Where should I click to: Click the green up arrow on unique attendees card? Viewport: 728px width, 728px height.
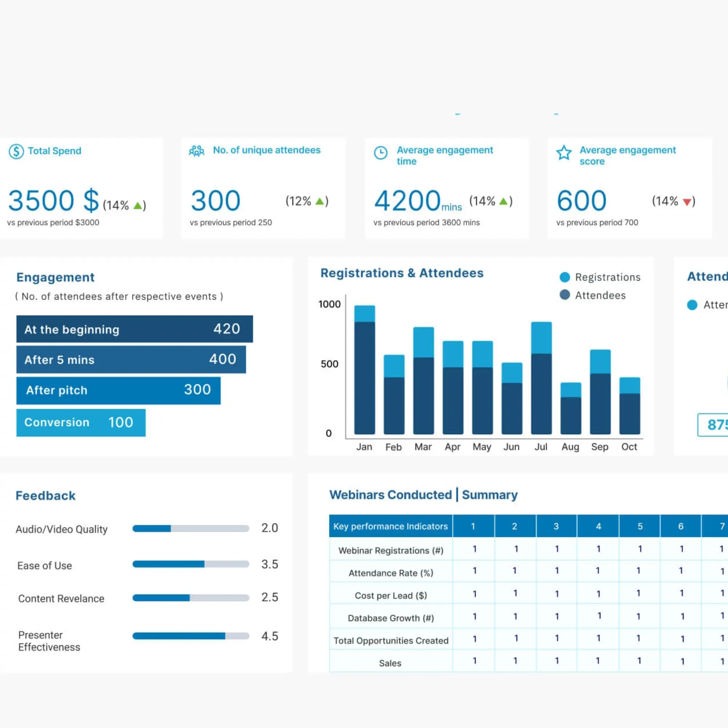coord(320,201)
